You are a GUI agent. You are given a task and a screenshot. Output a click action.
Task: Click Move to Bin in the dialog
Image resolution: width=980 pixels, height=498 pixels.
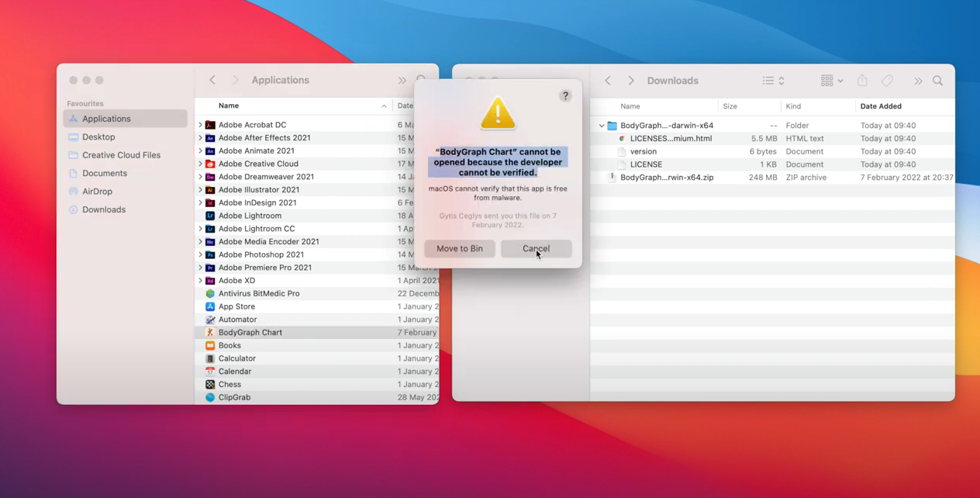[460, 248]
